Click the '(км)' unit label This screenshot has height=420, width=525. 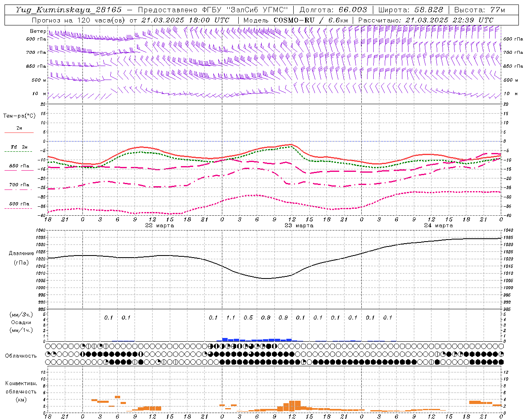(x=21, y=399)
